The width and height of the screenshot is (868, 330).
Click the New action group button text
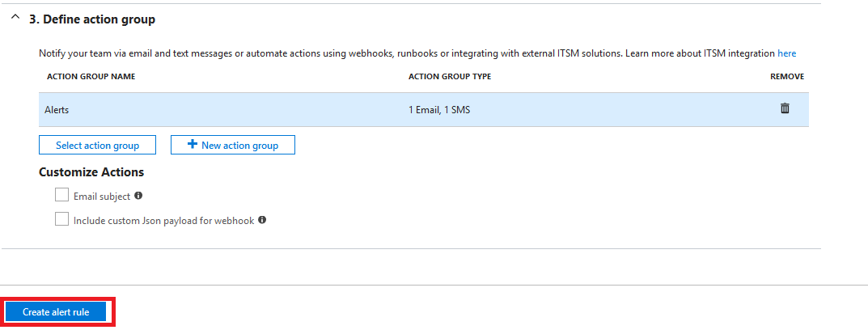point(239,145)
